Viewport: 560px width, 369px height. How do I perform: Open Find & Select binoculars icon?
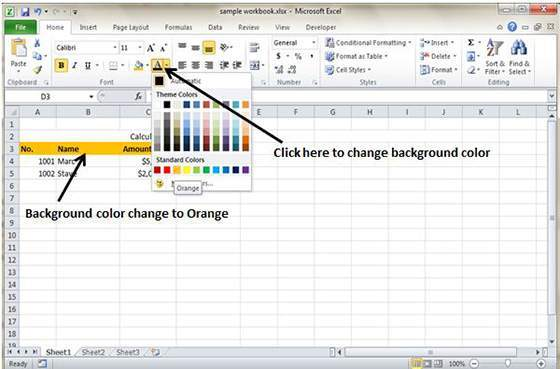(x=519, y=57)
